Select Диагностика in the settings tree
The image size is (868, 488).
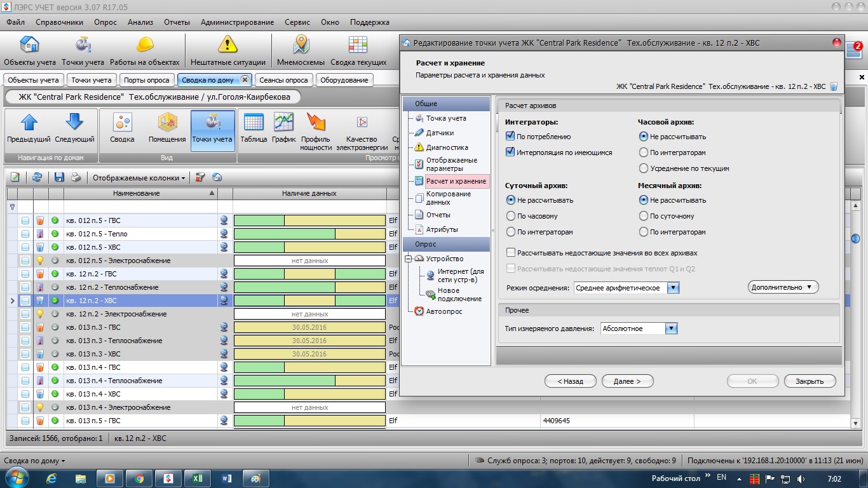tap(447, 147)
